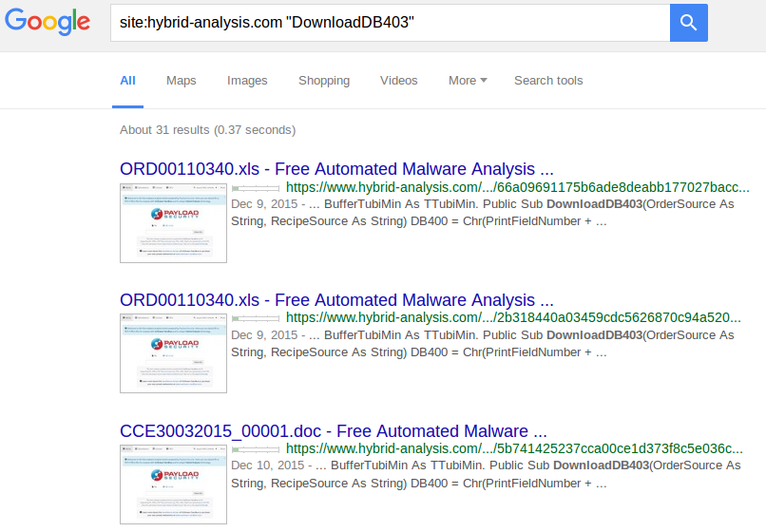Click the 'About 31 results' stats text

[x=207, y=130]
